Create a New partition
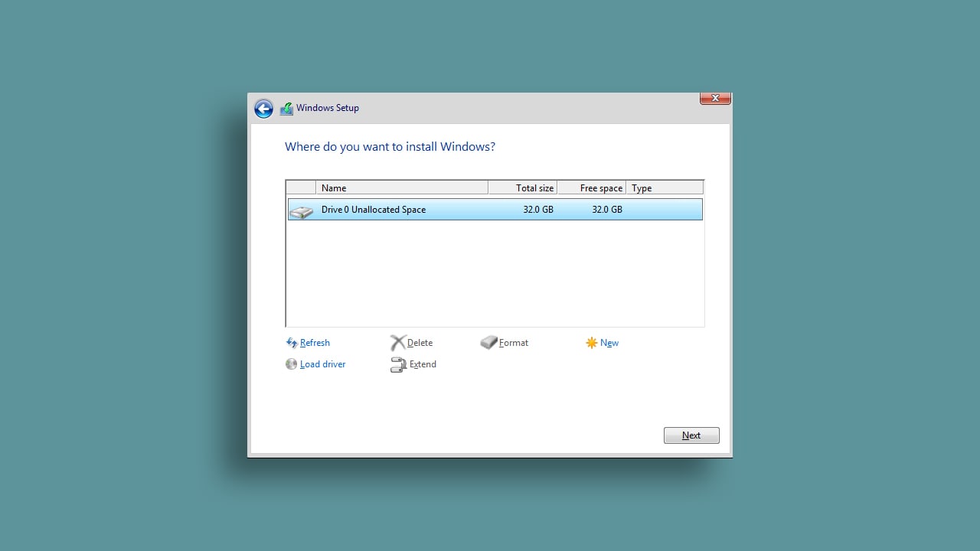 click(609, 343)
